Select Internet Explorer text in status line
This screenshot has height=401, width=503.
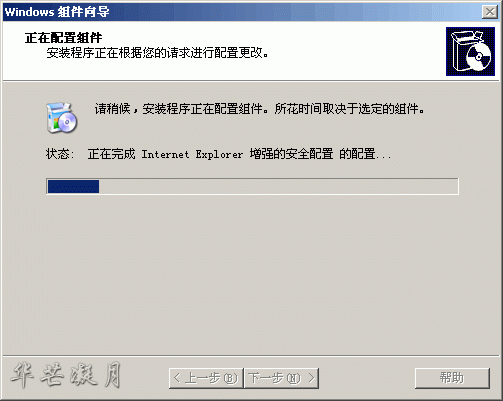click(x=192, y=154)
